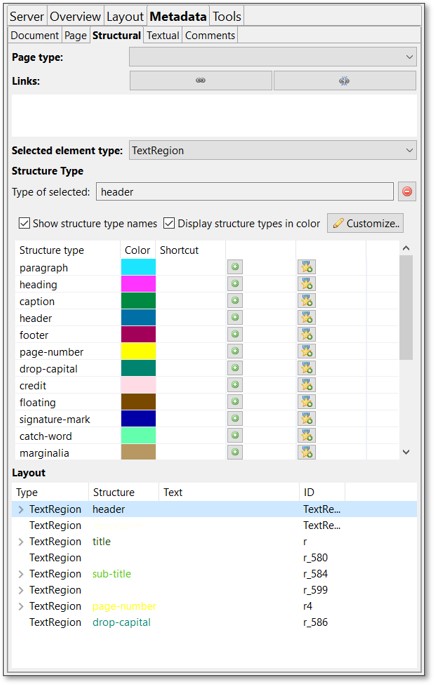
Task: Click the star-plus icon in paragraph row
Action: 306,267
